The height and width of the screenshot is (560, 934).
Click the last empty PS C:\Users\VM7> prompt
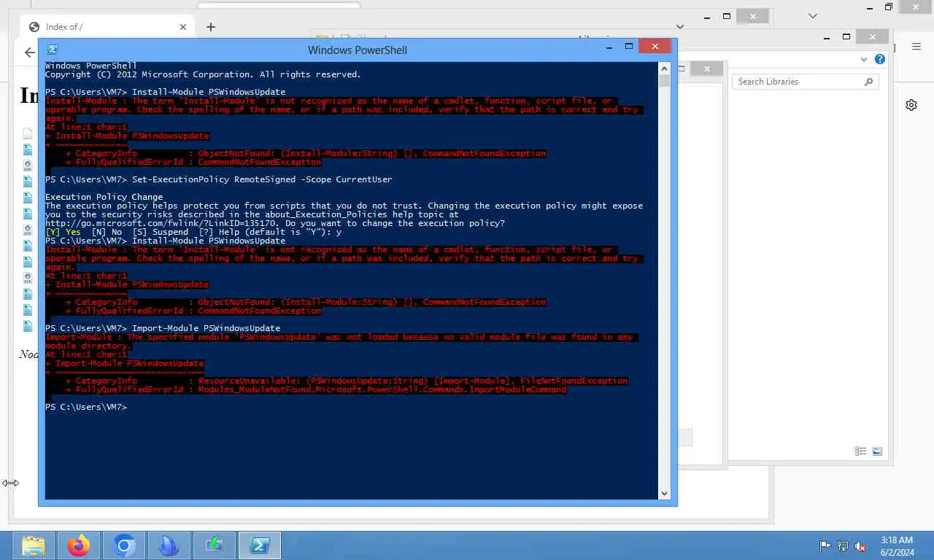click(86, 407)
